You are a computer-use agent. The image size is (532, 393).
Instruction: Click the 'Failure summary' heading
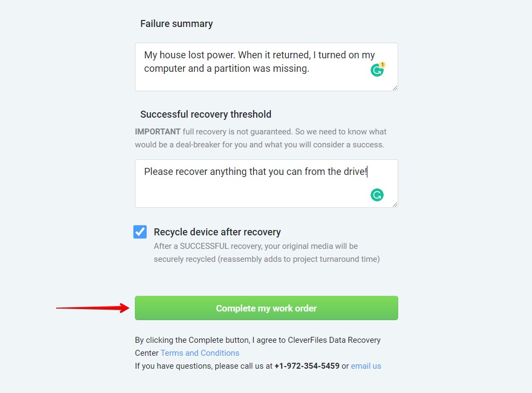click(176, 24)
